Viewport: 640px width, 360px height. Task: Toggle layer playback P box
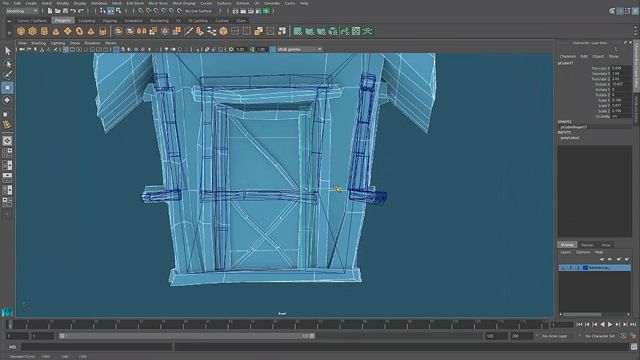click(x=571, y=268)
